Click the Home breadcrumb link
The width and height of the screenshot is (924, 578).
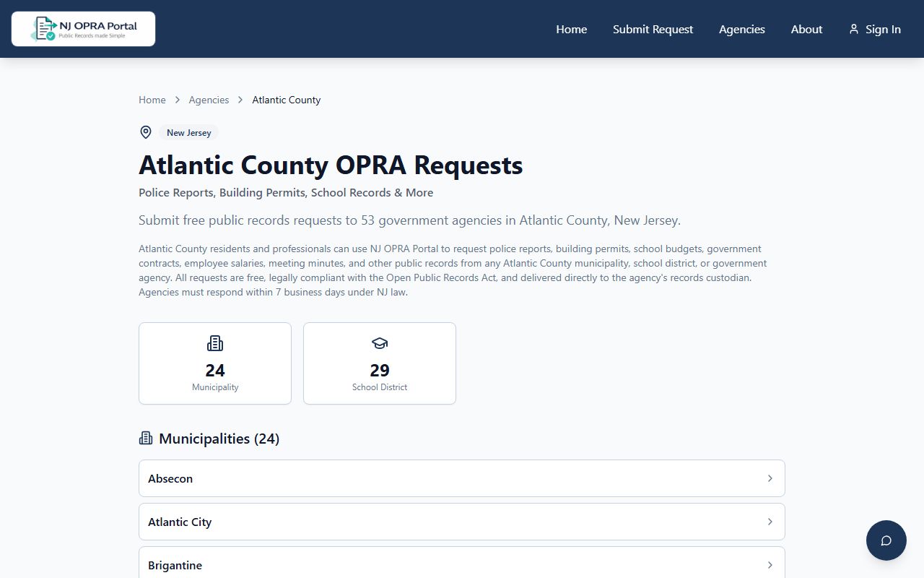pyautogui.click(x=152, y=100)
